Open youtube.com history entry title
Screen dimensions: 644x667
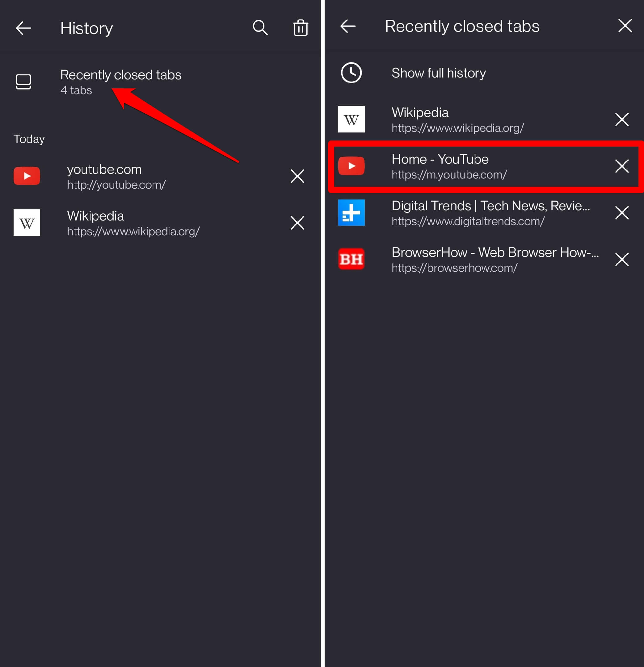[104, 169]
